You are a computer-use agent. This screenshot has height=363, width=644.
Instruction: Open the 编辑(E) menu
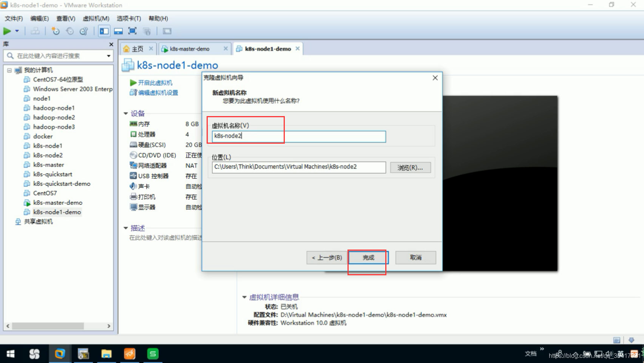tap(40, 19)
